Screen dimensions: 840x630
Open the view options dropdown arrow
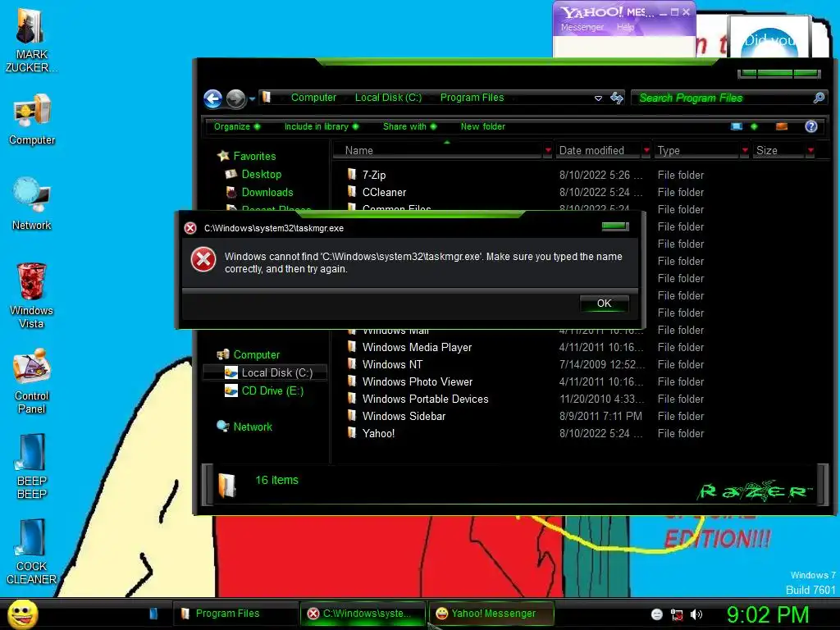click(x=755, y=126)
